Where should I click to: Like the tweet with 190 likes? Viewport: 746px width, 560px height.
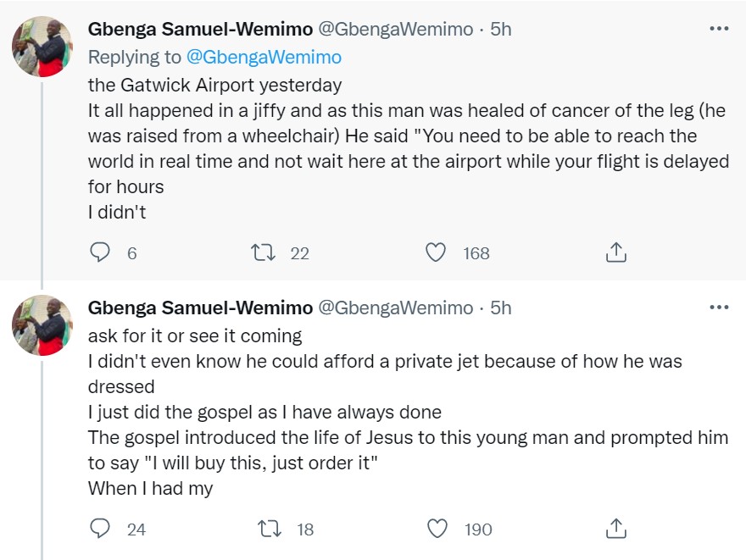pos(437,529)
